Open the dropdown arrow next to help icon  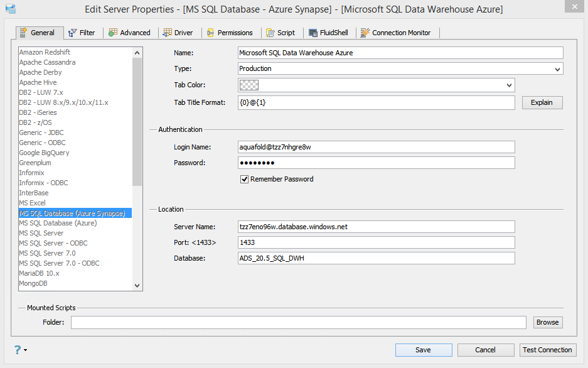[x=26, y=350]
